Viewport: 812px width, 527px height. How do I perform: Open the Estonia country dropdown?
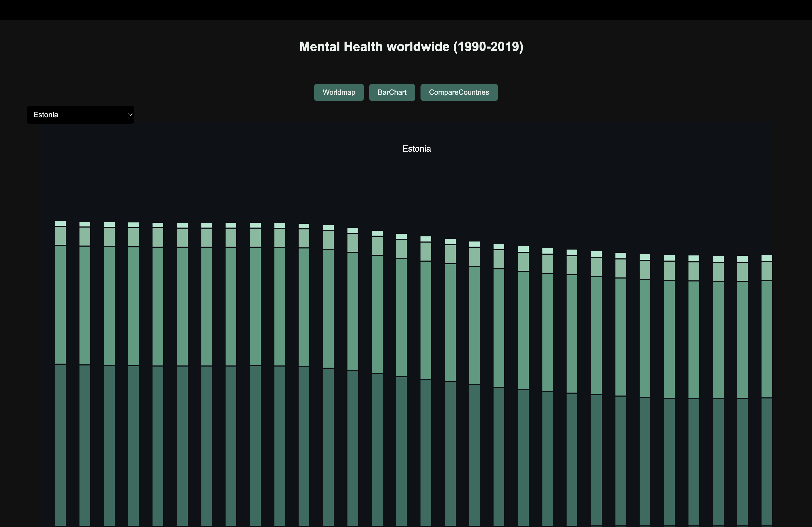pos(81,115)
